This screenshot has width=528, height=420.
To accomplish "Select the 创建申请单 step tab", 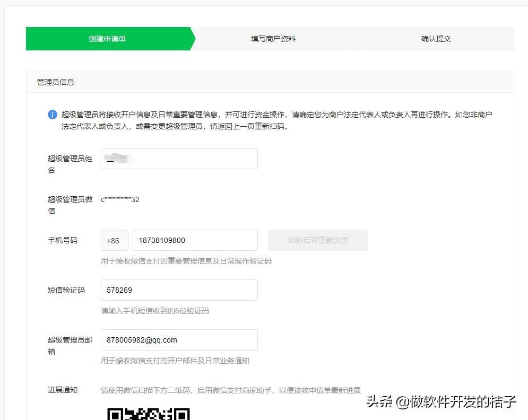I will click(x=107, y=39).
